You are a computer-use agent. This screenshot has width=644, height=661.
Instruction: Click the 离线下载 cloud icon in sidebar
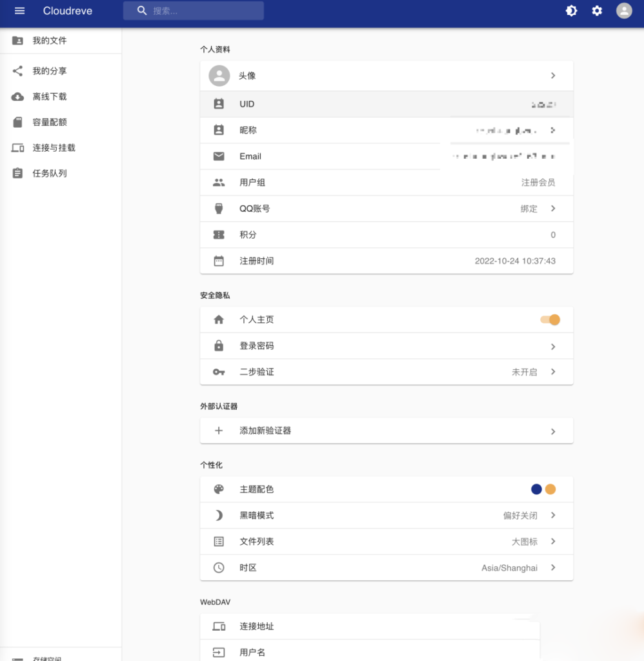click(x=18, y=96)
